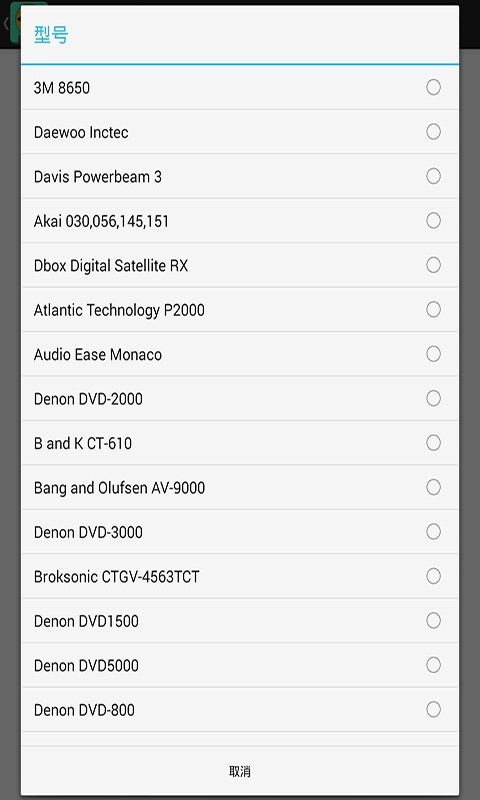Image resolution: width=480 pixels, height=800 pixels.
Task: Select Davis Powerbeam 3 radio button
Action: [433, 176]
